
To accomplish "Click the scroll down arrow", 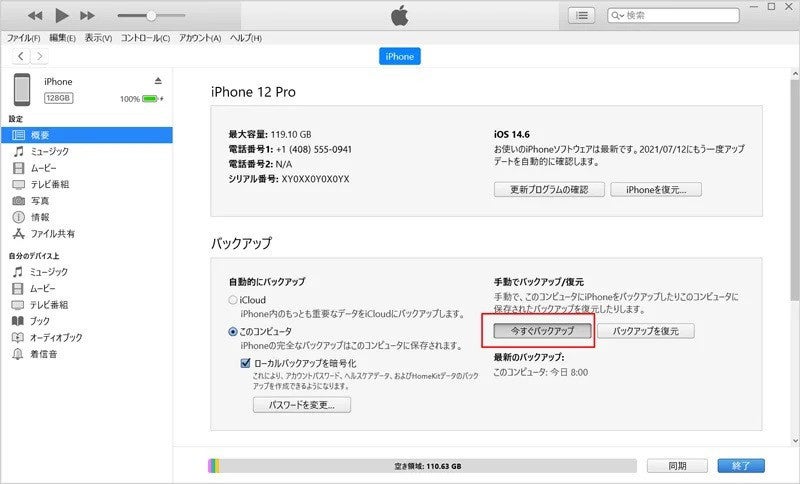I will coord(795,441).
